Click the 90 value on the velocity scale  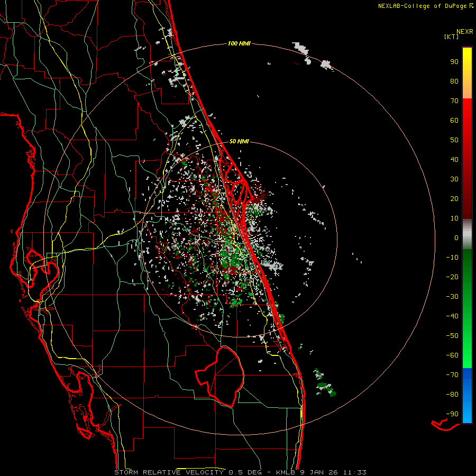pyautogui.click(x=454, y=62)
